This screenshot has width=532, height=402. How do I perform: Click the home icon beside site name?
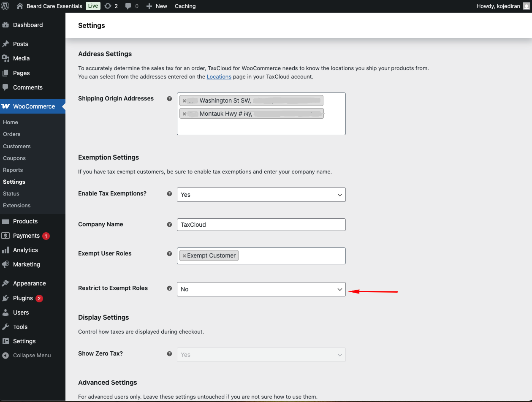(x=20, y=6)
